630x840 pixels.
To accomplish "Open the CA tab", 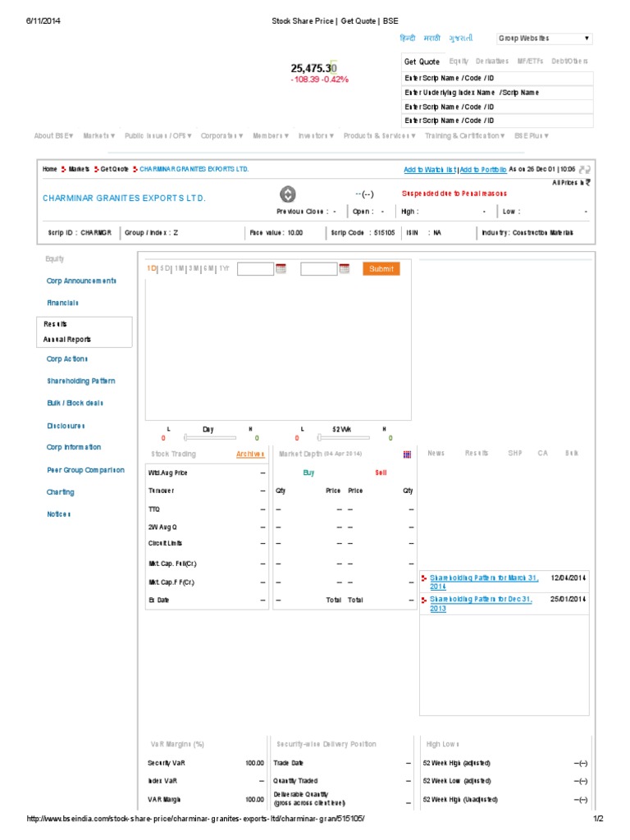I will [543, 453].
